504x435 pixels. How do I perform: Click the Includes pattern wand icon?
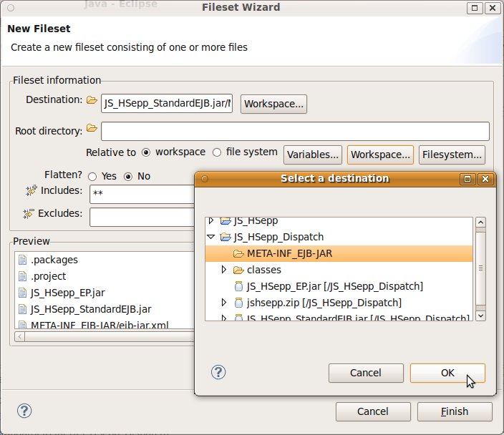point(30,191)
